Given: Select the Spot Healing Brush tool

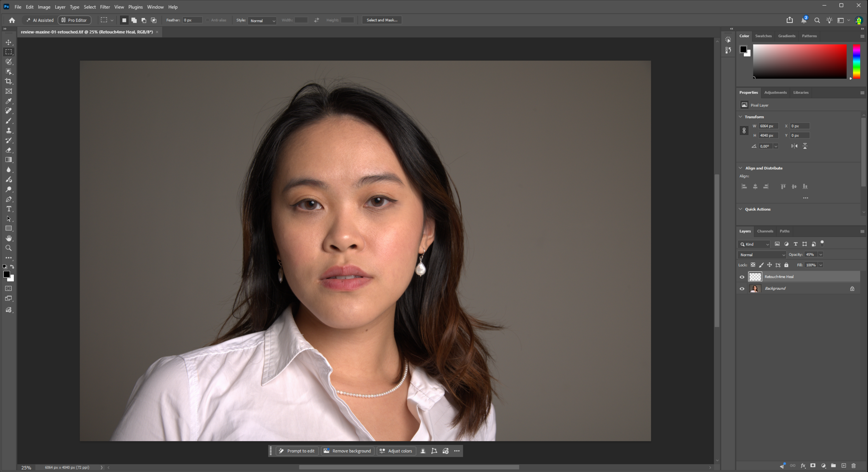Looking at the screenshot, I should click(9, 111).
